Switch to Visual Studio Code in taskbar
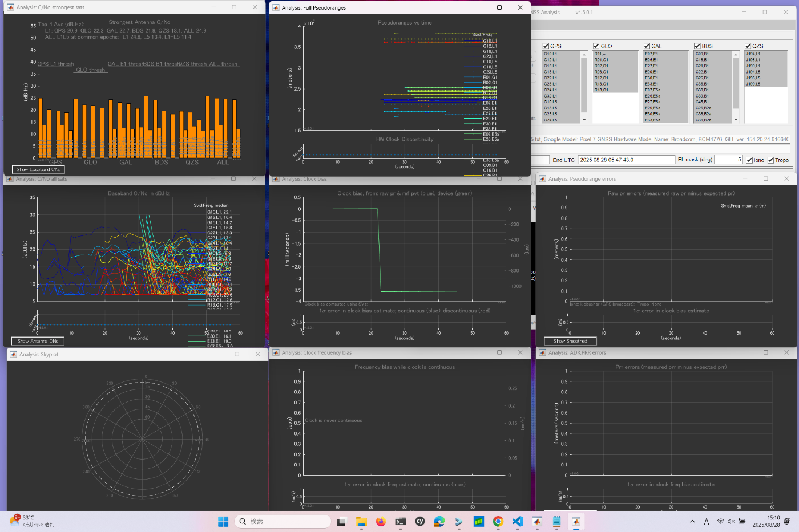The width and height of the screenshot is (799, 532). 518,521
